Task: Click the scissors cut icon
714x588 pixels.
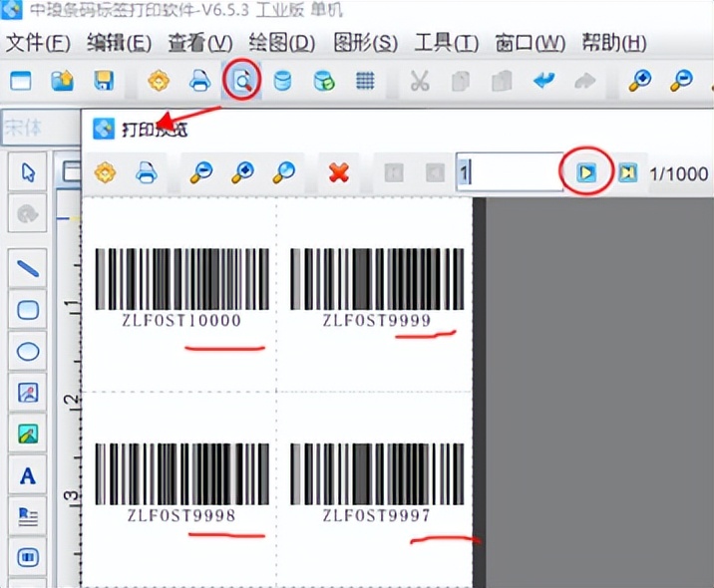Action: coord(420,82)
